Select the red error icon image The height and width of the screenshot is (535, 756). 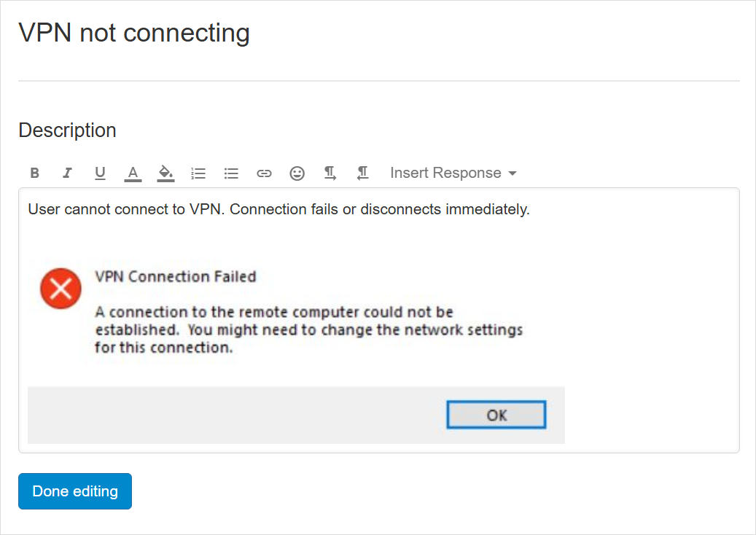(61, 289)
